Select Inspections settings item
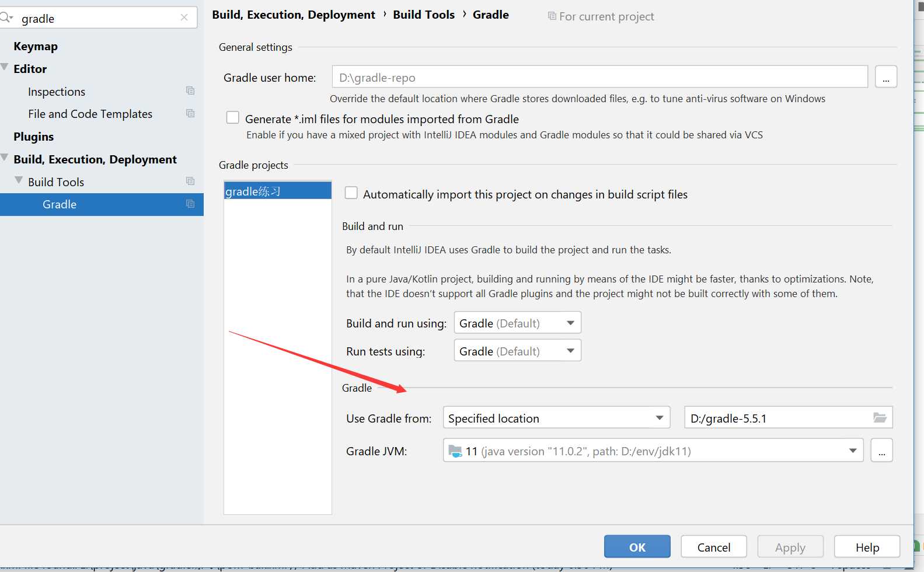924x572 pixels. [x=57, y=92]
